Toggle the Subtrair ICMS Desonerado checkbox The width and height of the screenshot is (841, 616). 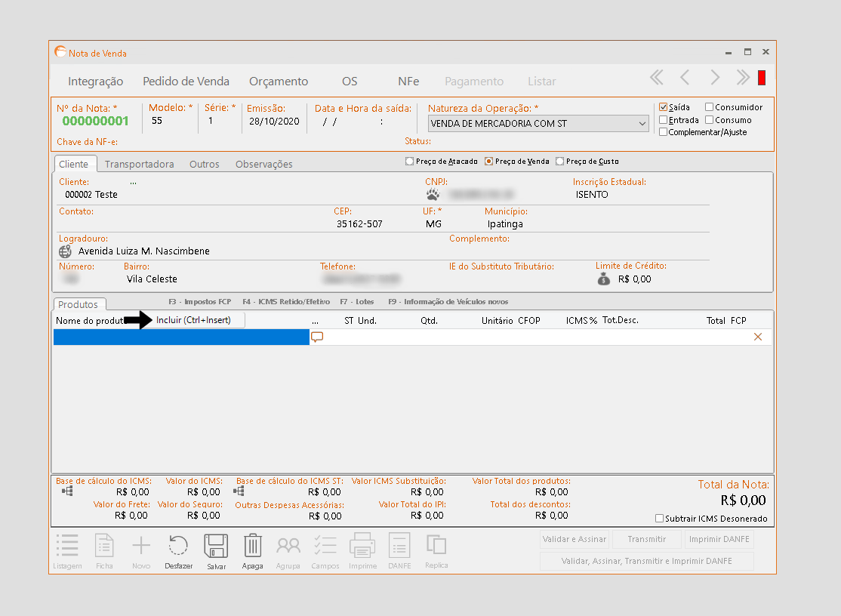tap(660, 519)
